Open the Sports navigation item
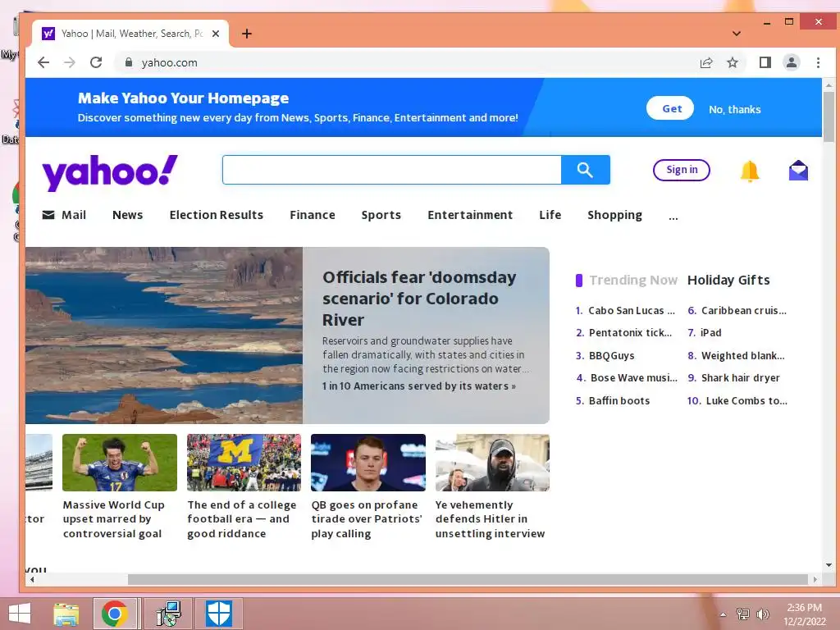This screenshot has height=630, width=840. (x=381, y=215)
